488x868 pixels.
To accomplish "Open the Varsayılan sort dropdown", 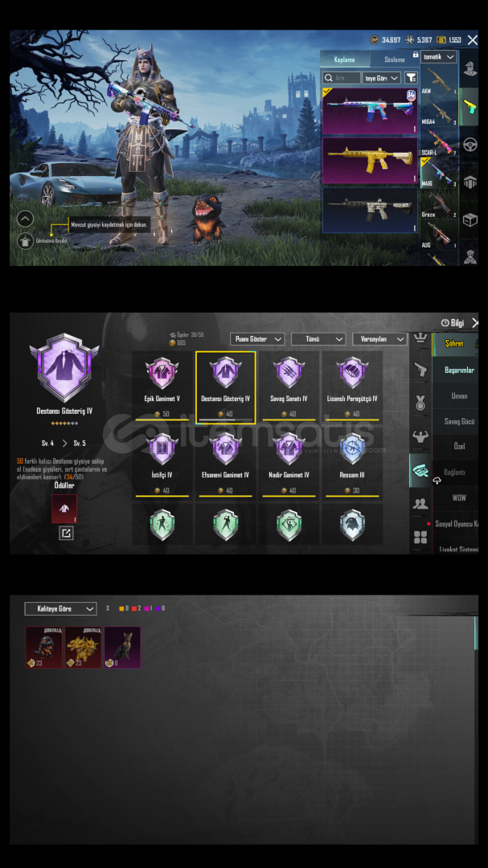I will pyautogui.click(x=380, y=339).
